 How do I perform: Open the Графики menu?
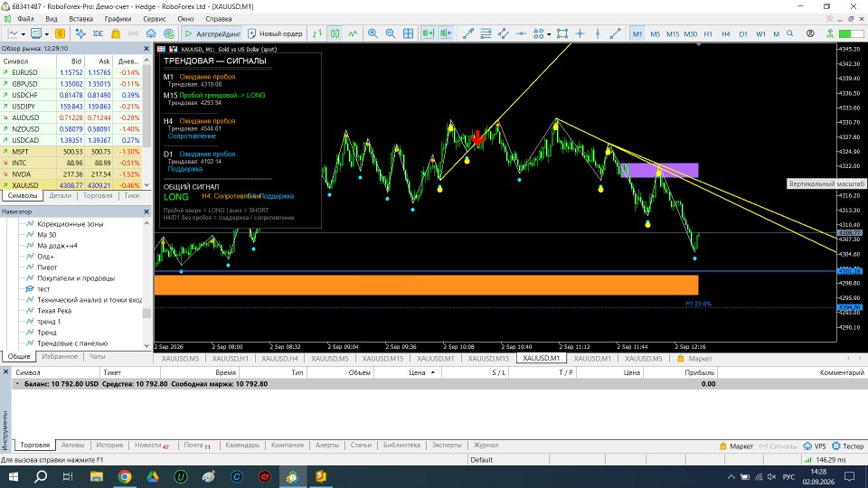coord(118,19)
